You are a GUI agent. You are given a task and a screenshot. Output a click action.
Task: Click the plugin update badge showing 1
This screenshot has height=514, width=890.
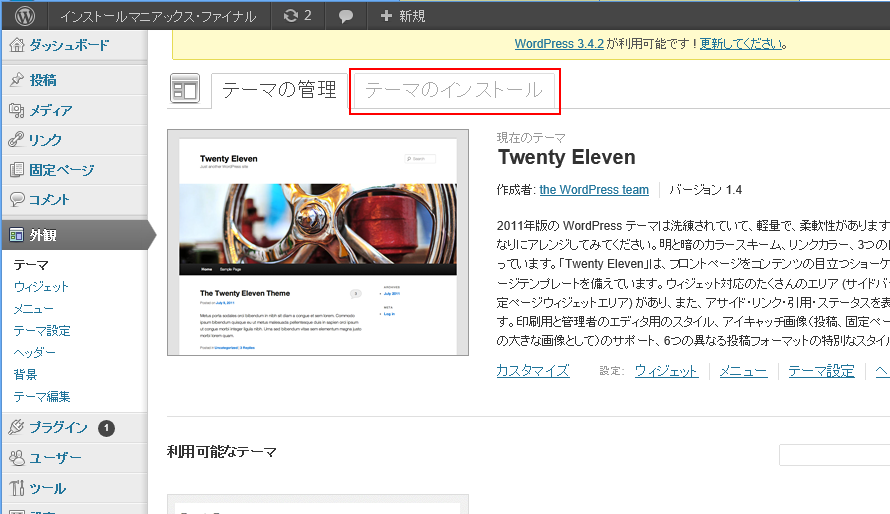pyautogui.click(x=106, y=428)
